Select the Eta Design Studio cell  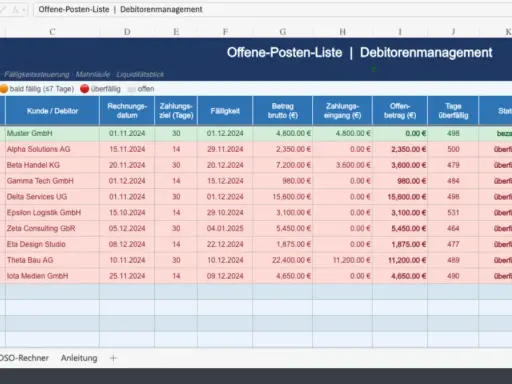[52, 244]
